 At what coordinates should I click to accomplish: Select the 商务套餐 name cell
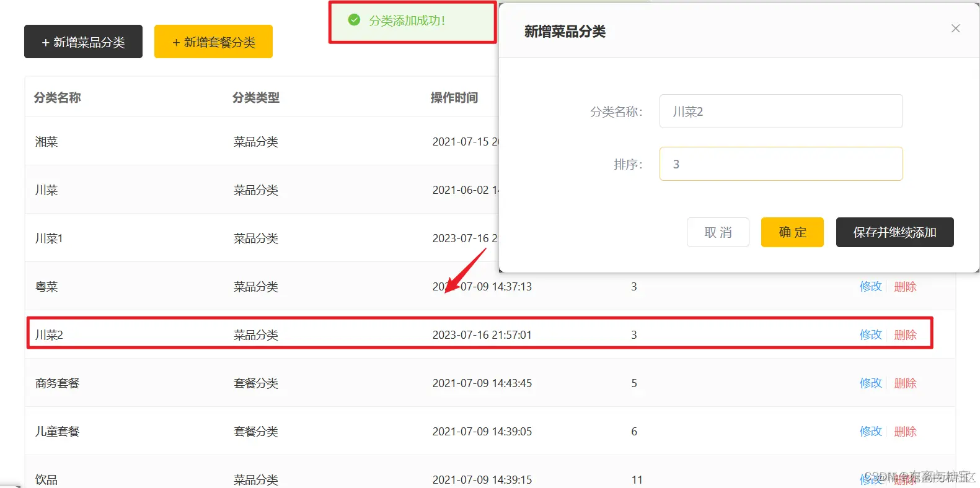(x=57, y=383)
